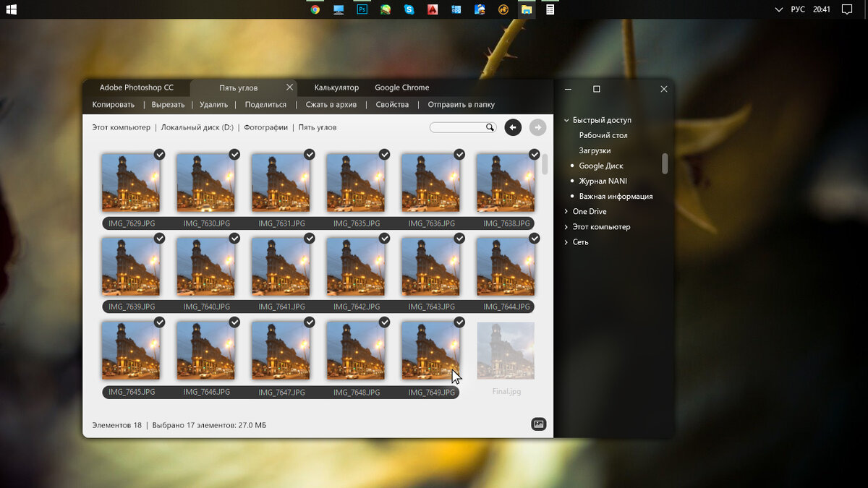Viewport: 868px width, 488px height.
Task: Open Свойства from the toolbar
Action: click(x=393, y=104)
